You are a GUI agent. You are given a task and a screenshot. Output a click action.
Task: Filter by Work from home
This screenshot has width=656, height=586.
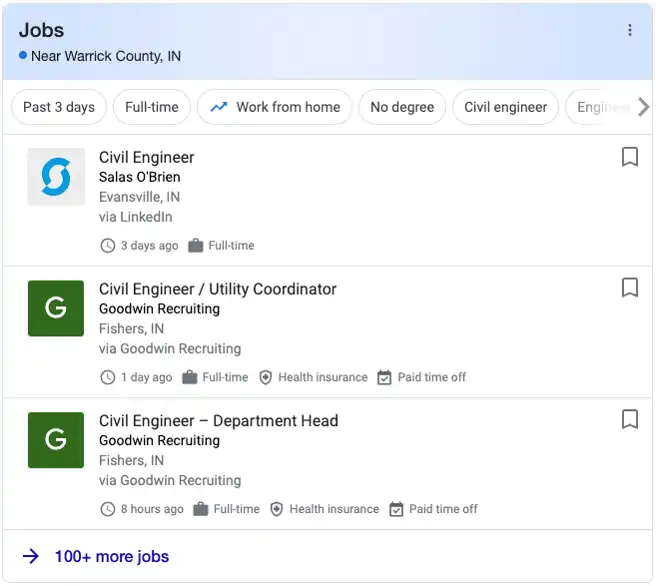tap(274, 107)
